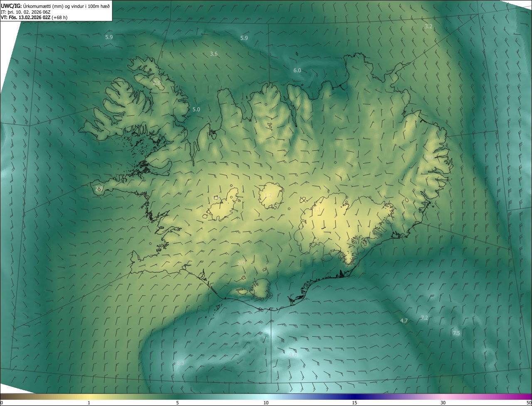Click the 0 tick on the color scale
Viewport: 532px width, 406px height.
(2, 403)
